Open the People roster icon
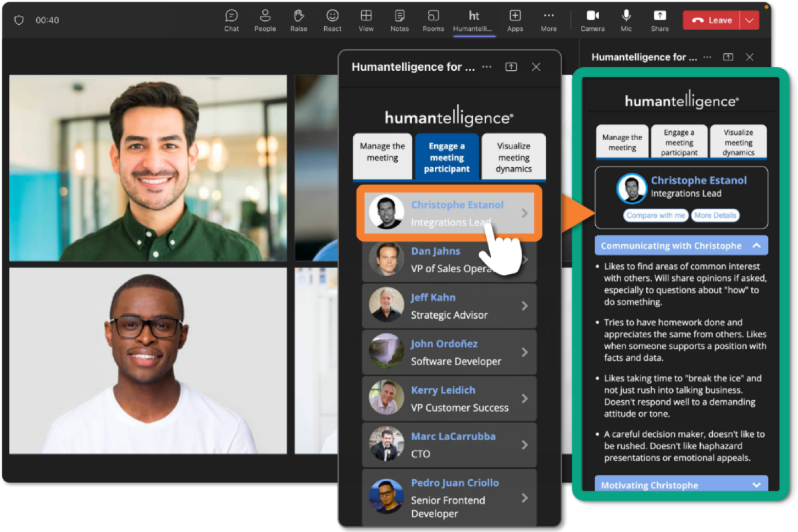Screen dimensions: 798x532 click(x=265, y=20)
